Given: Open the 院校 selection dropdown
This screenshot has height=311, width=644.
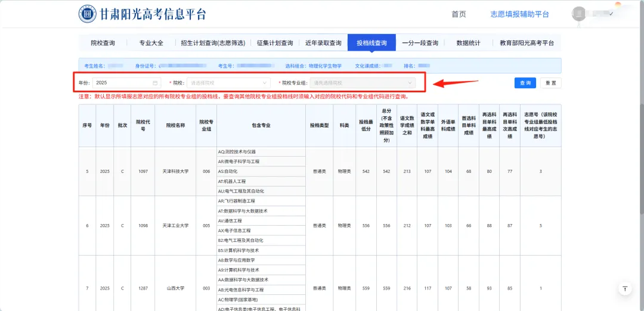Looking at the screenshot, I should click(x=228, y=83).
